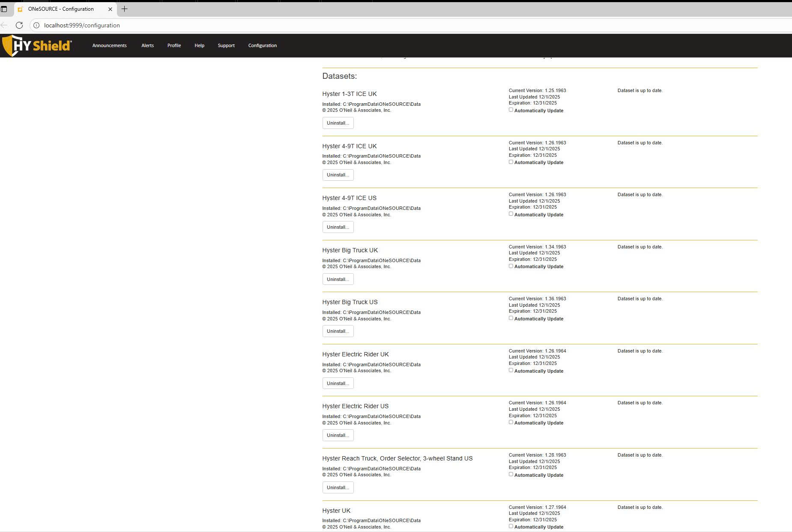This screenshot has width=792, height=532.
Task: Click Last Updated date for Hyster Big Truck UK
Action: pos(534,253)
